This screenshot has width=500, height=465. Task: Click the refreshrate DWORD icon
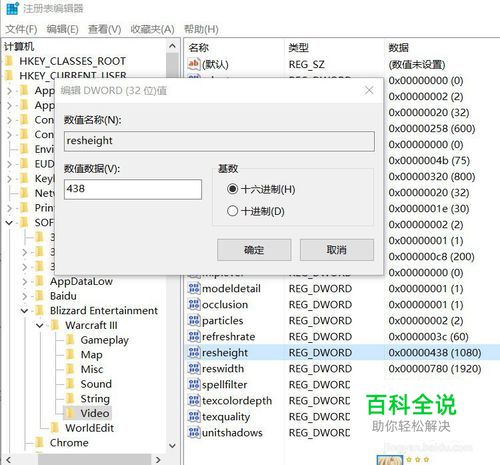(x=194, y=336)
